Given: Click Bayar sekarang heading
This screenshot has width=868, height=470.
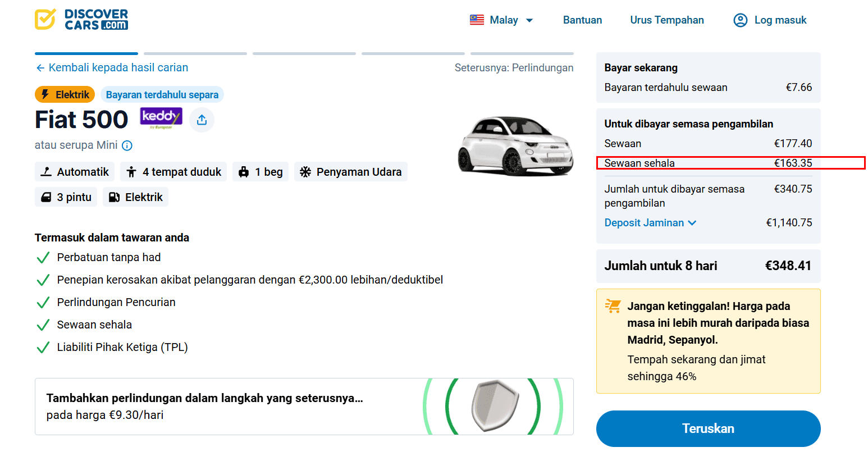Looking at the screenshot, I should [x=641, y=68].
